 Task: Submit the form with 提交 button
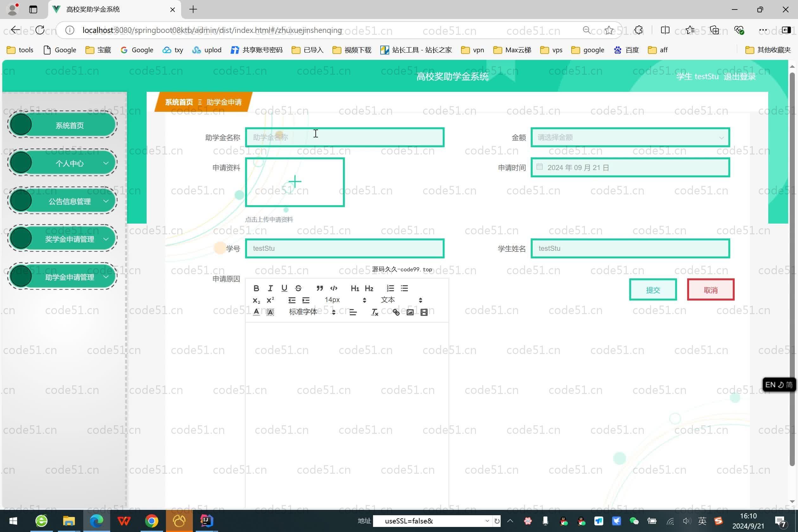(x=653, y=290)
